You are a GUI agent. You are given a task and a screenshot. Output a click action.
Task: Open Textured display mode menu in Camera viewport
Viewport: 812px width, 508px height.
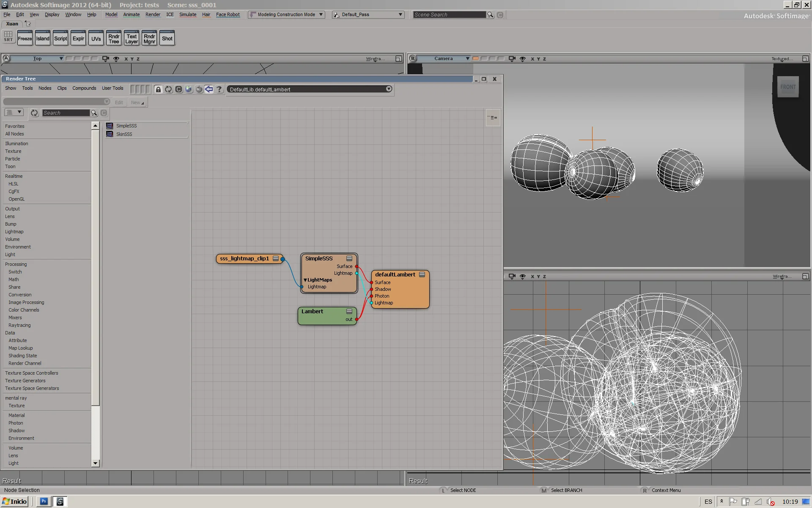click(782, 59)
